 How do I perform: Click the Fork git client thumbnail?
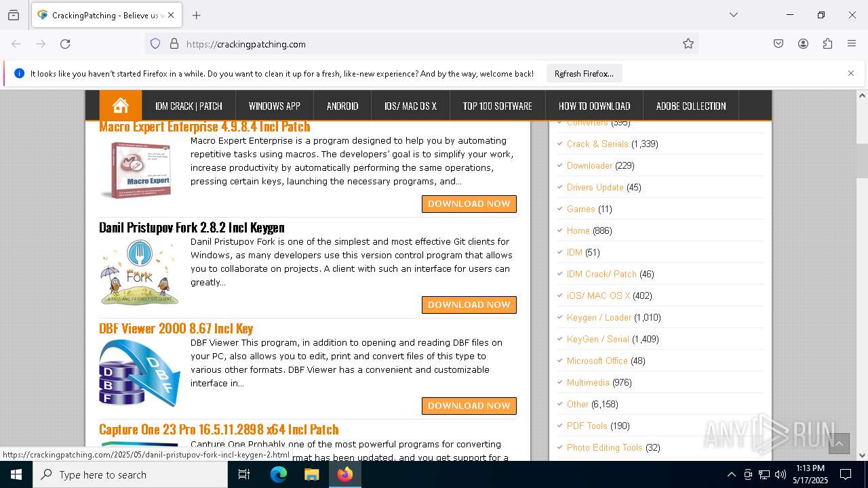140,272
